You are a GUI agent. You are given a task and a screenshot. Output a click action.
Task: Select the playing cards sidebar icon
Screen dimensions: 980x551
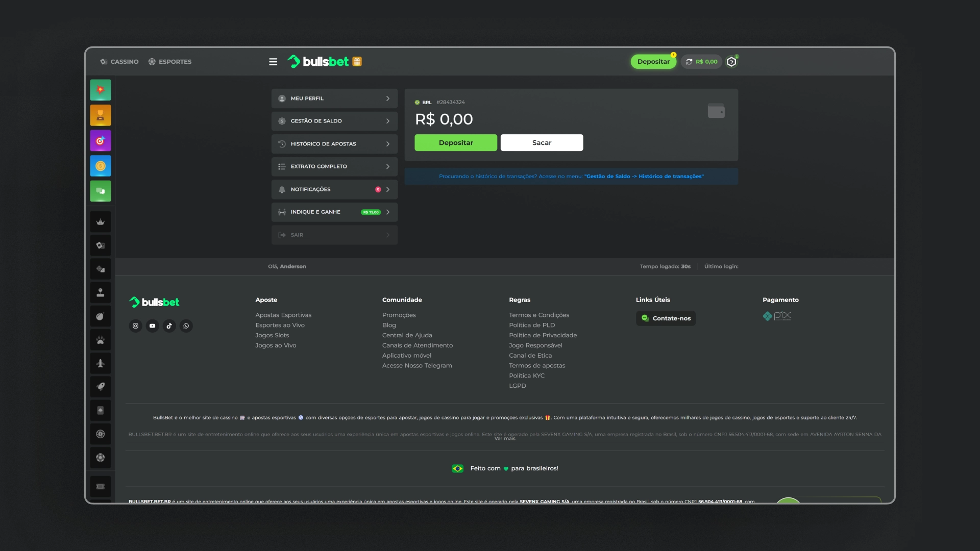point(101,245)
